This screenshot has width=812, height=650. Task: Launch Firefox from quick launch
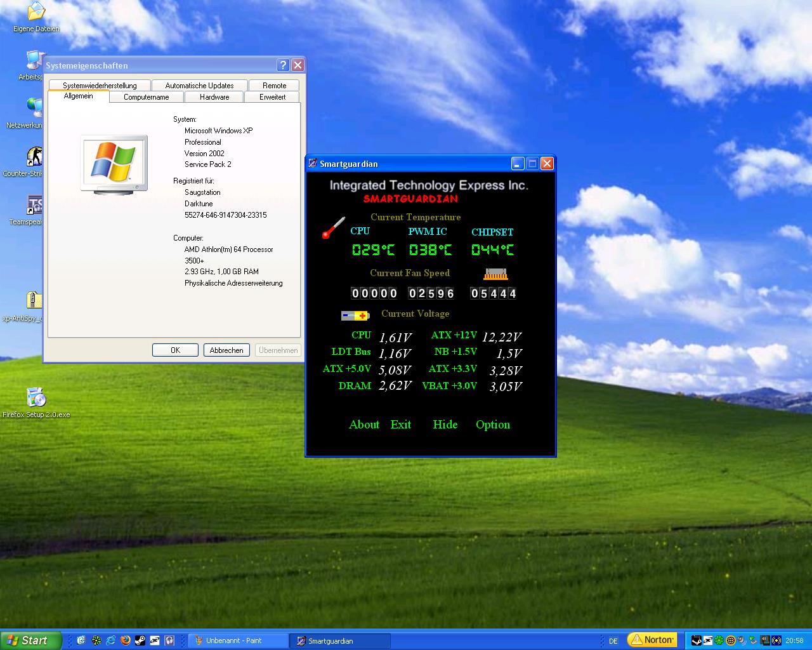126,640
